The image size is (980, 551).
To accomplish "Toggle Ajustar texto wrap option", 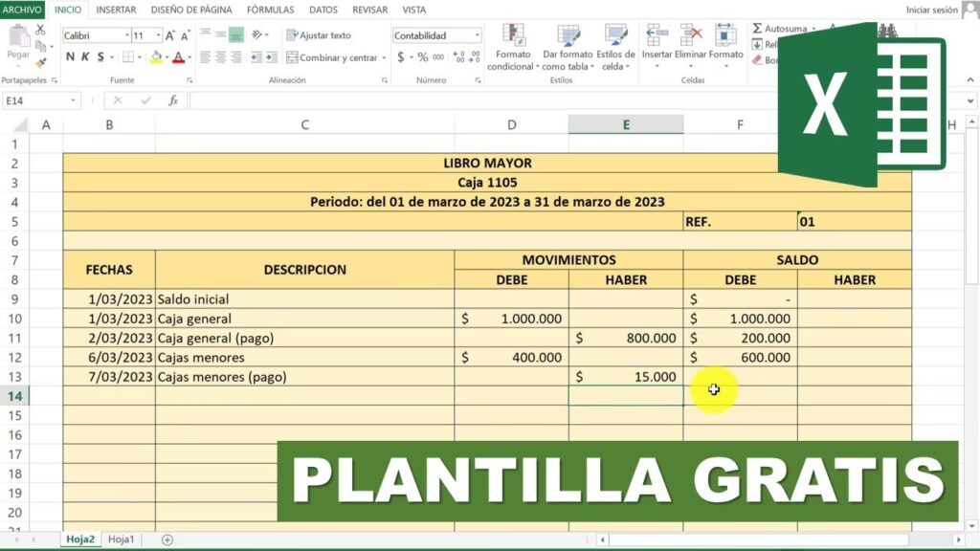I will (x=319, y=35).
